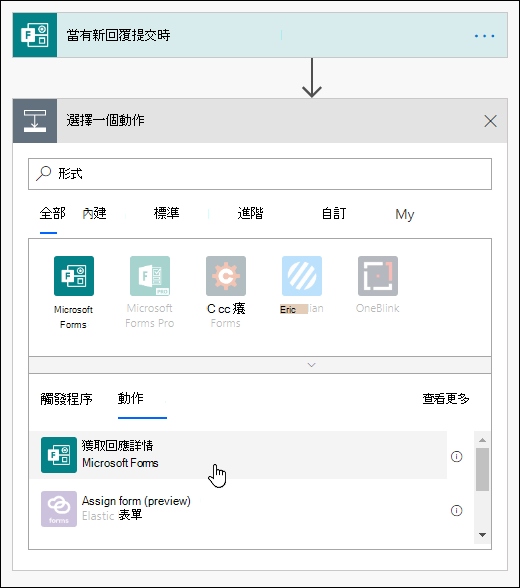This screenshot has height=588, width=520.
Task: Switch to the 動作 tab
Action: (x=130, y=398)
